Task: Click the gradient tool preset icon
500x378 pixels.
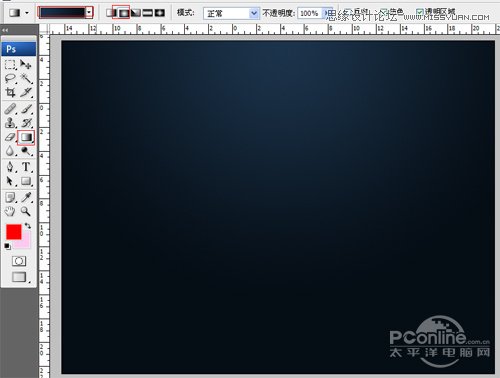Action: click(x=15, y=13)
